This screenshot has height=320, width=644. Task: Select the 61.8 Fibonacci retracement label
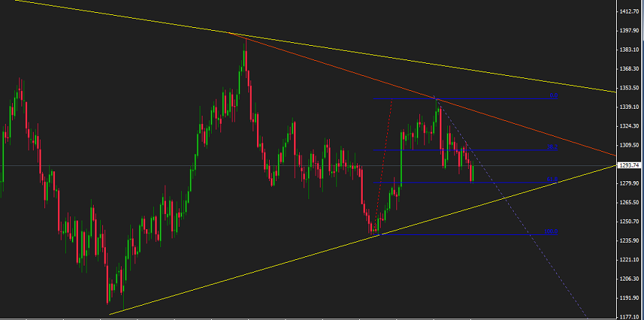pyautogui.click(x=552, y=180)
